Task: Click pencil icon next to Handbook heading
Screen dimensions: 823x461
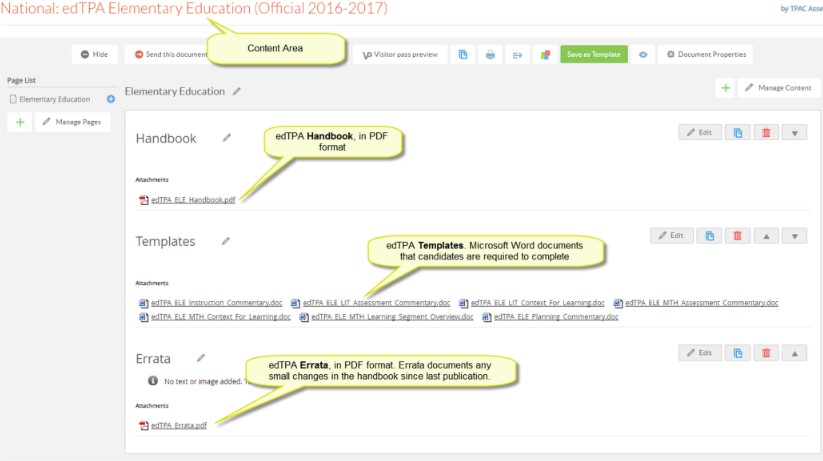Action: (227, 138)
